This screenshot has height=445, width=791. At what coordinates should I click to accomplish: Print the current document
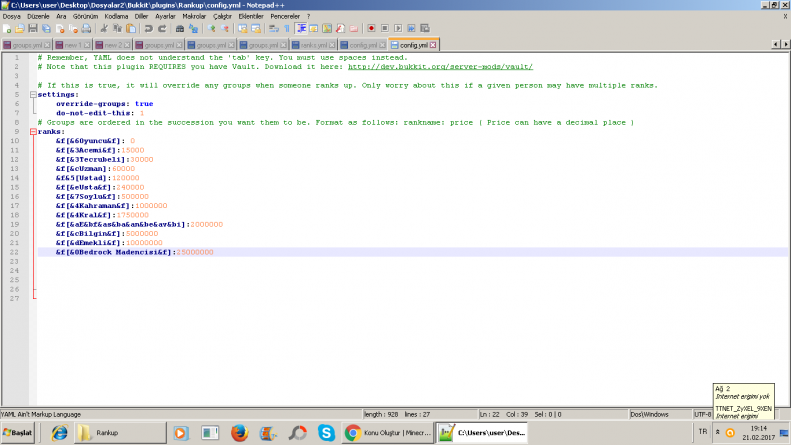86,29
